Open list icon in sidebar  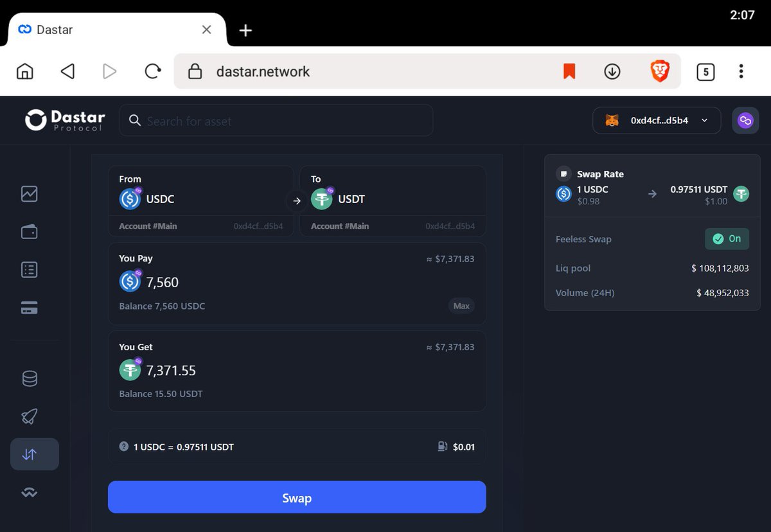30,270
